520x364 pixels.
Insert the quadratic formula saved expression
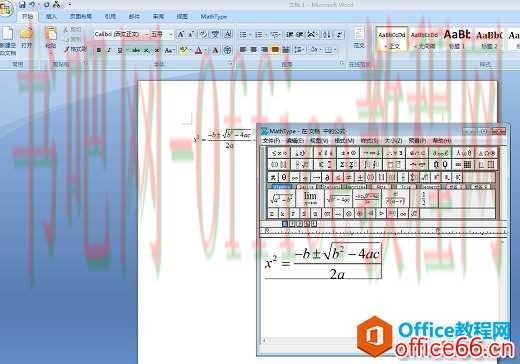coord(367,199)
